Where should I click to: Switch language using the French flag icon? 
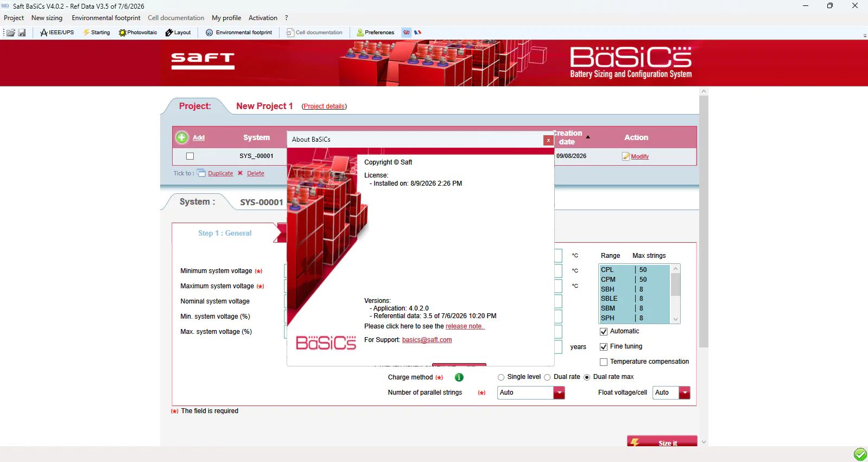click(x=417, y=33)
